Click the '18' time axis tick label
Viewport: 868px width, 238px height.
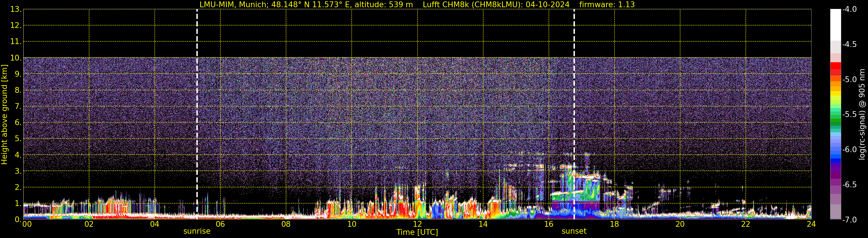coord(615,224)
